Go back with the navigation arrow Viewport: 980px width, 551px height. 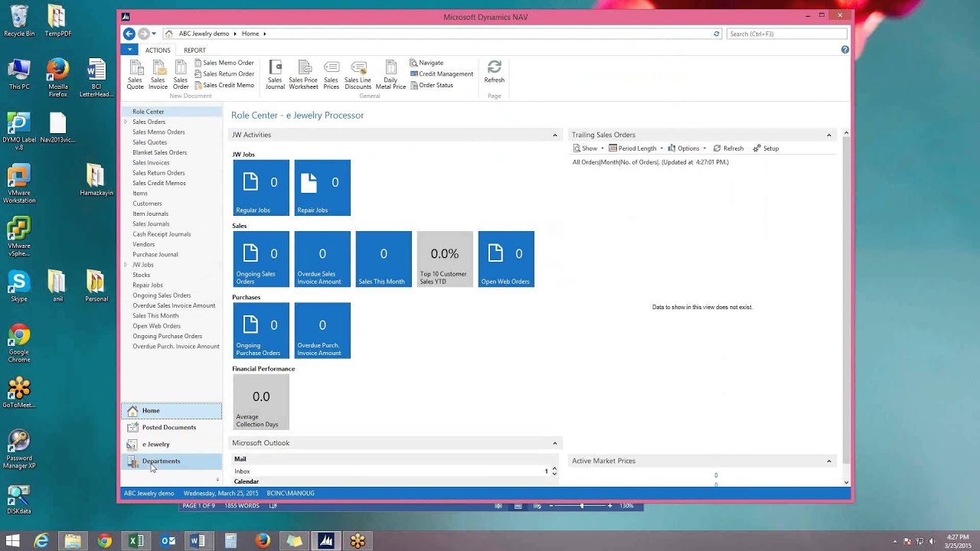[x=129, y=34]
